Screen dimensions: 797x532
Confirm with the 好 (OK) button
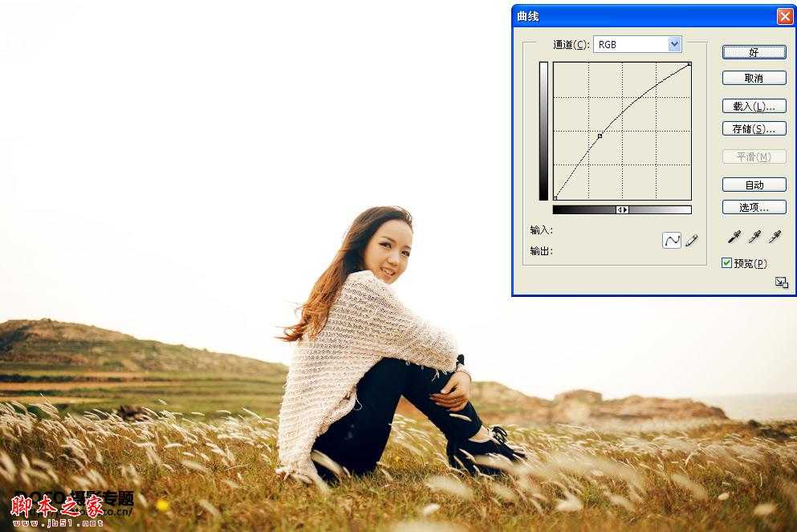[x=754, y=52]
